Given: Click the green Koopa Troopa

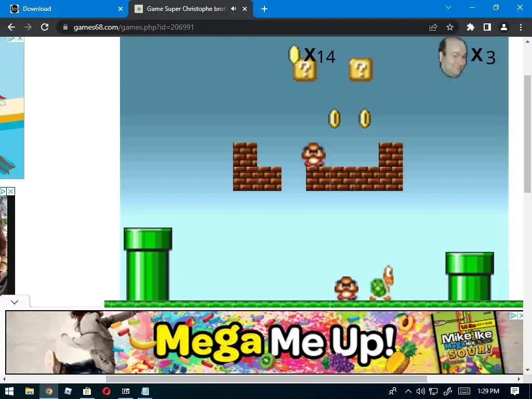Looking at the screenshot, I should point(382,283).
